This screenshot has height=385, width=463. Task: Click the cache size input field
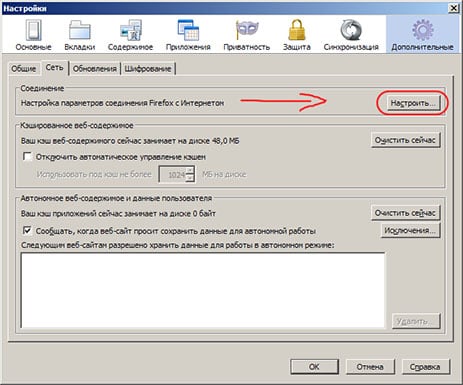(173, 174)
